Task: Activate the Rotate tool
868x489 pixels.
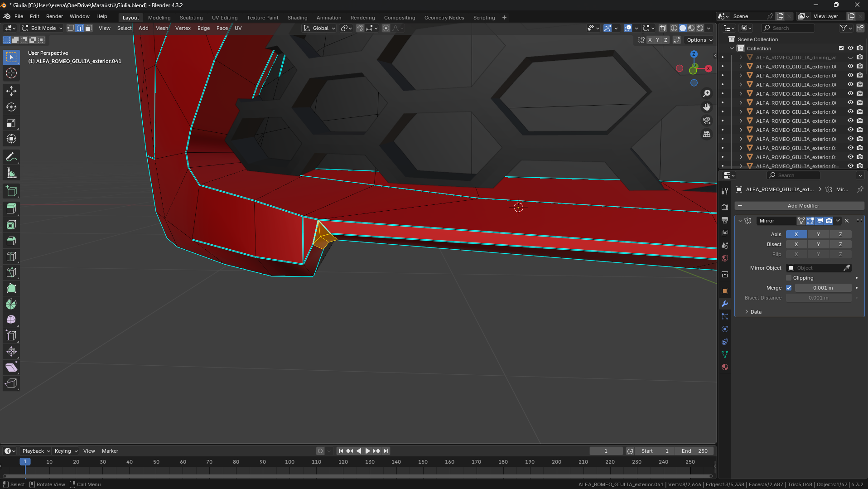Action: pos(11,107)
